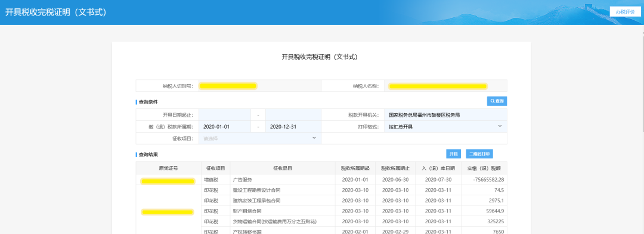Screen dimensions: 644x234
Task: Click the amount 325225
Action: point(496,221)
